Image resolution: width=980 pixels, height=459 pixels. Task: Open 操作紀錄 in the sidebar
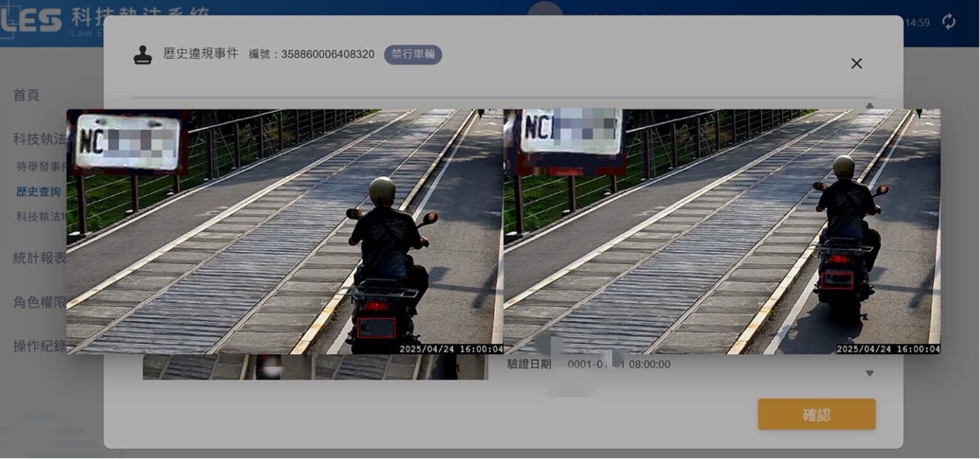[39, 346]
